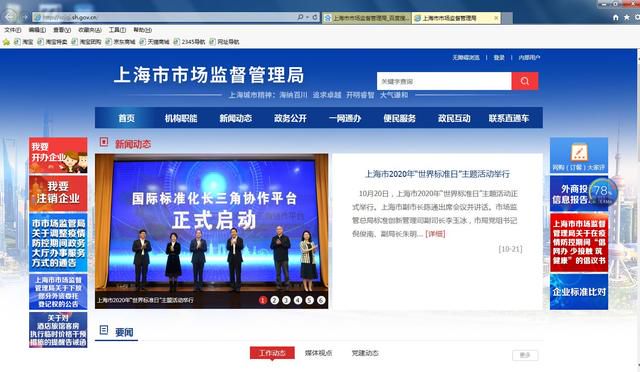640x372 pixels.
Task: Click the 登录 link at top
Action: [499, 58]
